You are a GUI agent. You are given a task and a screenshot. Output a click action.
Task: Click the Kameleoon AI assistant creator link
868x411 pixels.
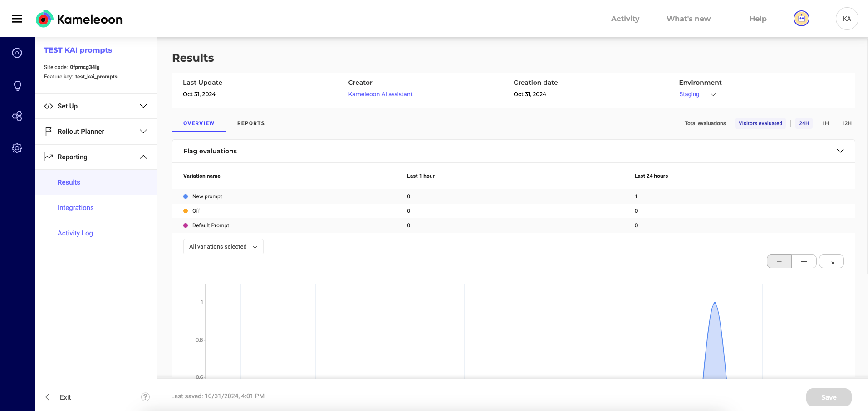pos(380,94)
